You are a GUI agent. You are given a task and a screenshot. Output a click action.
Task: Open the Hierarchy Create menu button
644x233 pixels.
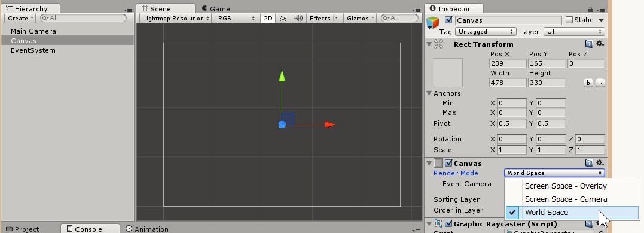20,18
